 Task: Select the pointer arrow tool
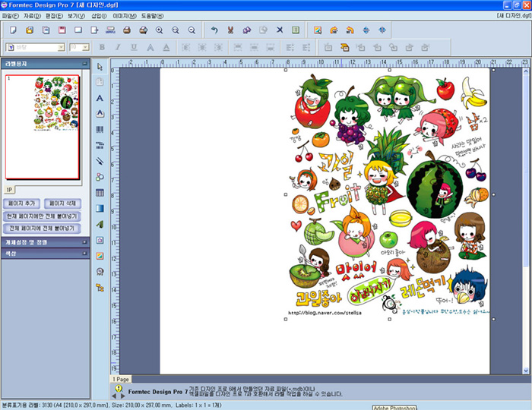pyautogui.click(x=100, y=66)
